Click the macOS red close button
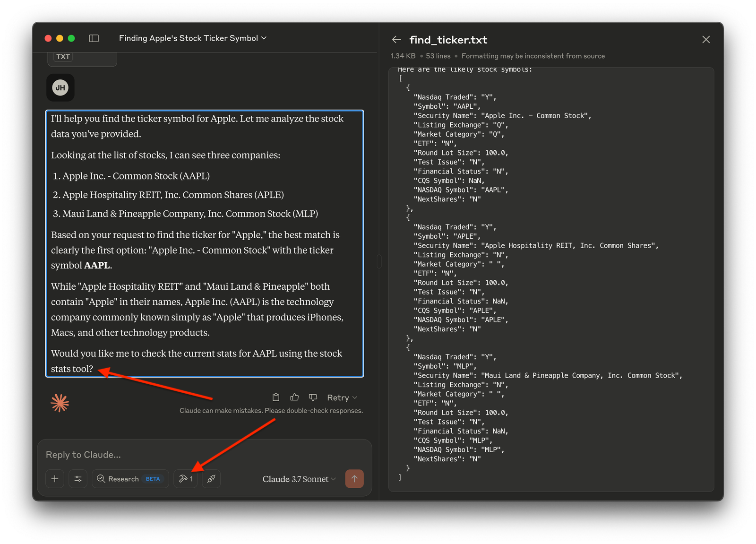Image resolution: width=756 pixels, height=544 pixels. point(48,38)
